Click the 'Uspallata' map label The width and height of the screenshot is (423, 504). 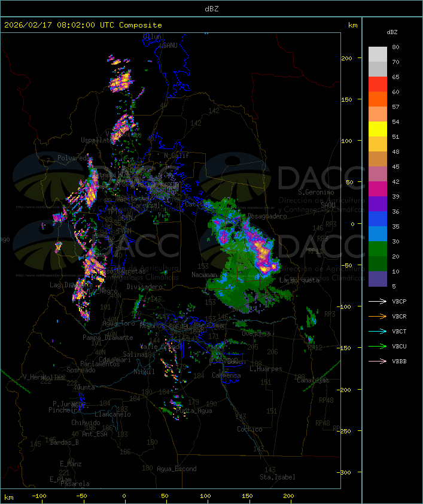[96, 140]
